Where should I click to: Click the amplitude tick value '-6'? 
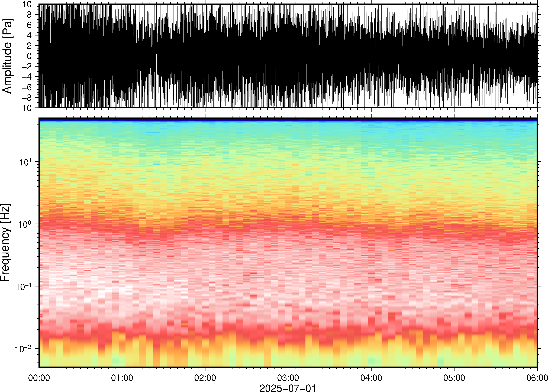coord(27,87)
